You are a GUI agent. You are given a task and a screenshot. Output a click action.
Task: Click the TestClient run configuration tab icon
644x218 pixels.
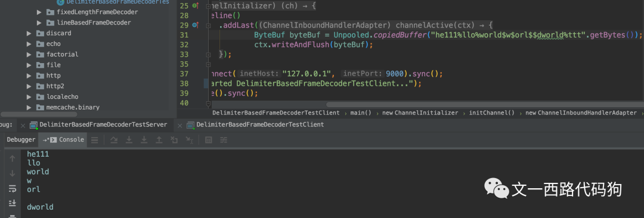coord(190,125)
